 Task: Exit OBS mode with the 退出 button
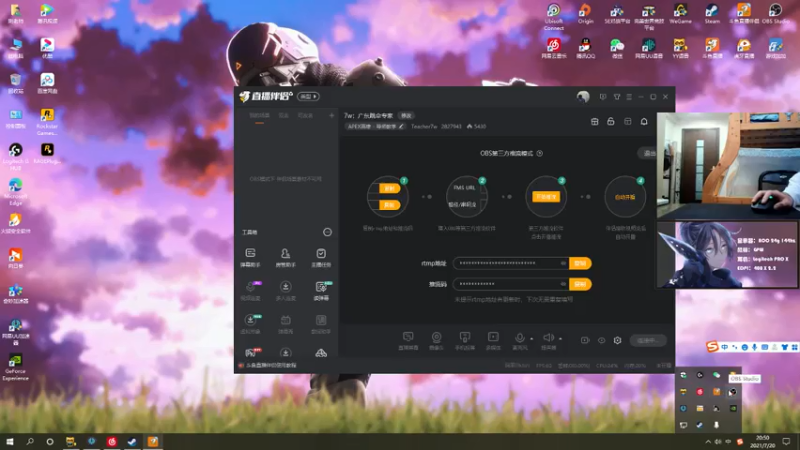649,153
